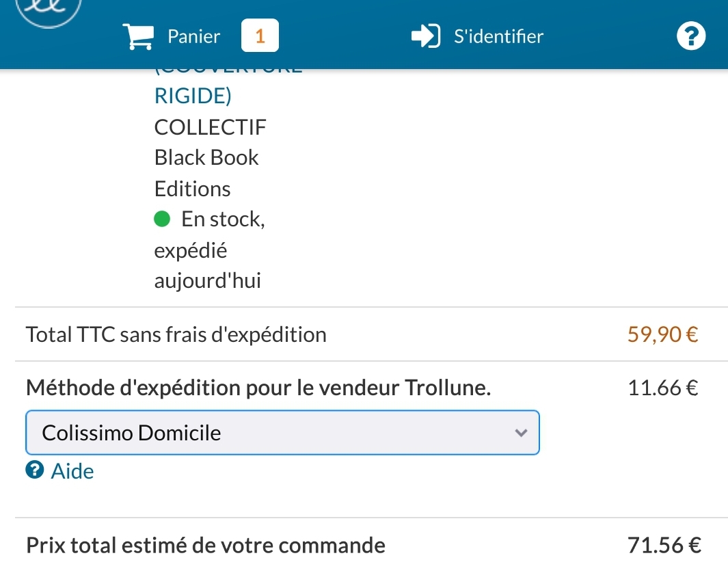Click the COLLECTIF author name
Screen dimensions: 728x573
(211, 127)
